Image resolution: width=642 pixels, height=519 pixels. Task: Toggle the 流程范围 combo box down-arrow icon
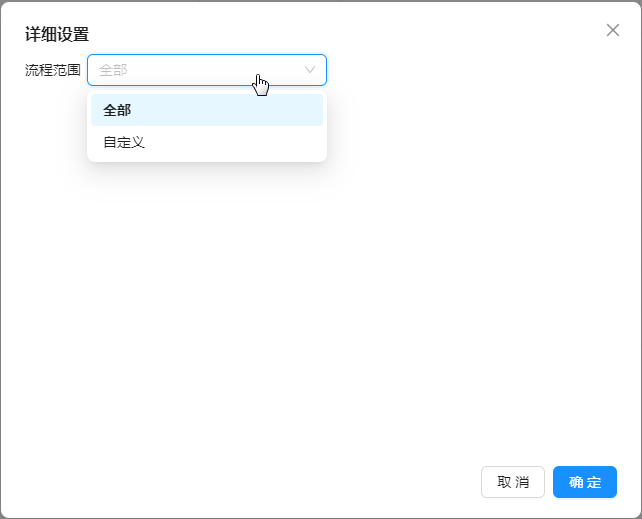click(x=310, y=70)
